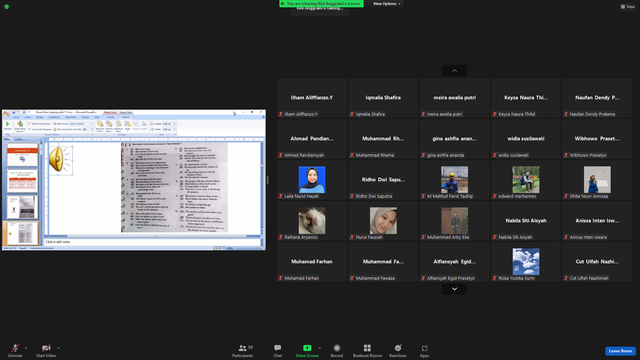Click Height field in Size group

coord(169,124)
